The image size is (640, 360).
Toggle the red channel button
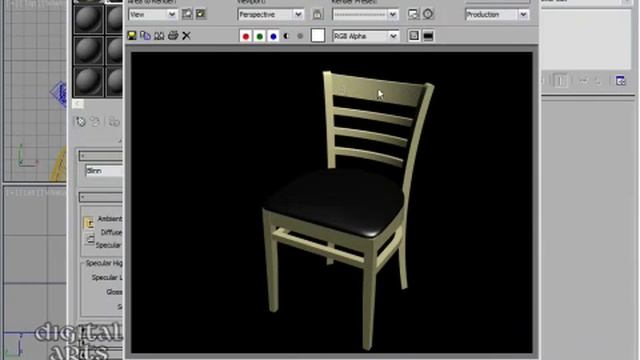[x=246, y=36]
